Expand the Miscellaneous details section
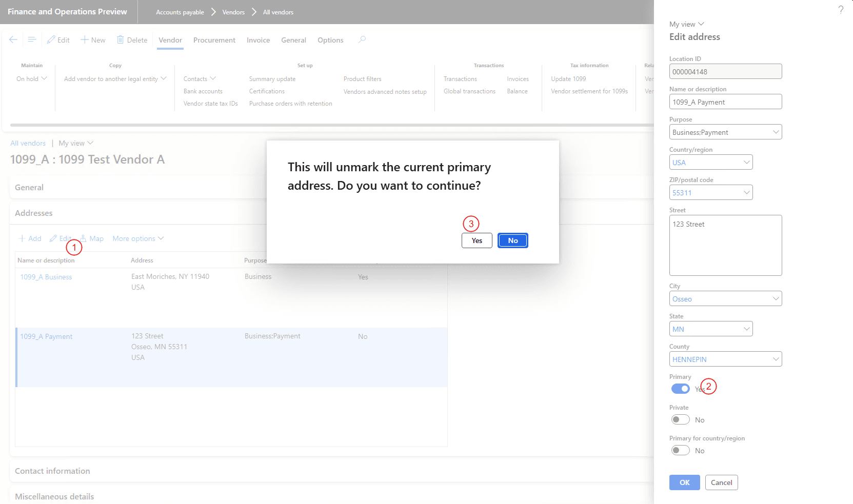The image size is (853, 504). point(54,497)
